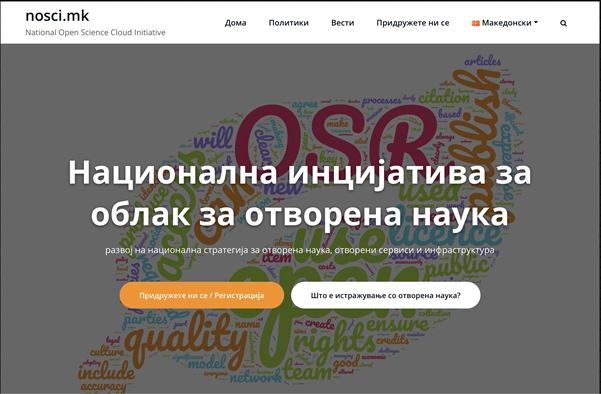Open the Политики menu item
This screenshot has width=601, height=394.
click(289, 23)
